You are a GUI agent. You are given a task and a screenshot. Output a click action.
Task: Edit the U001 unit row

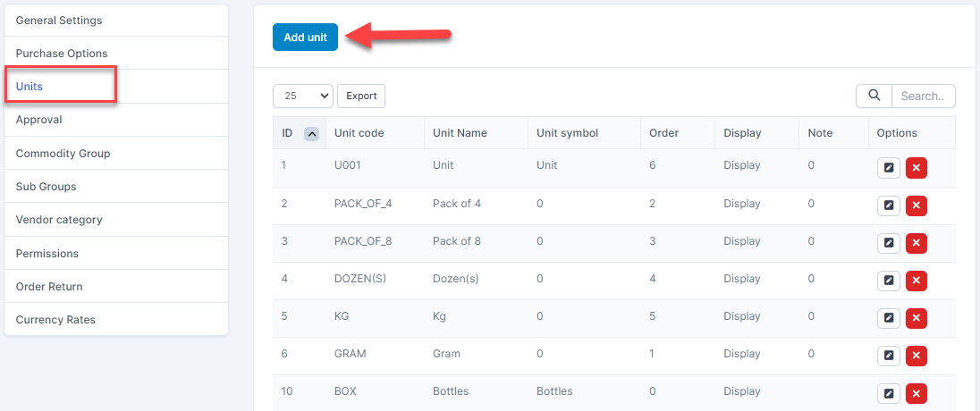[x=888, y=169]
